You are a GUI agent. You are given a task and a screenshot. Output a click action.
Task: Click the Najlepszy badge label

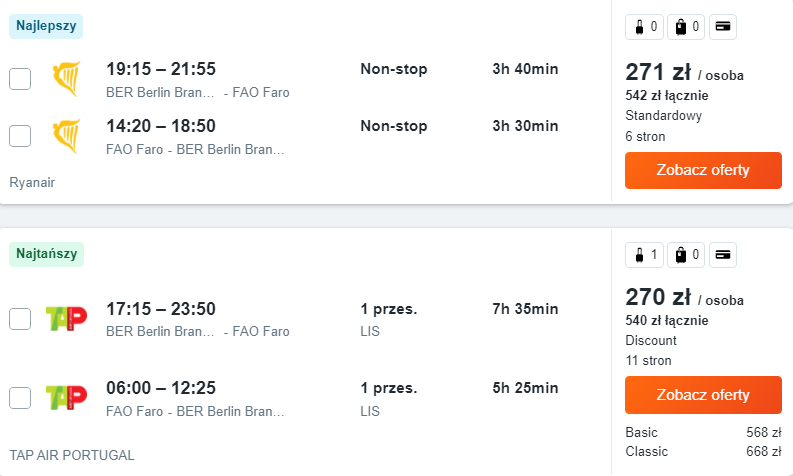47,26
